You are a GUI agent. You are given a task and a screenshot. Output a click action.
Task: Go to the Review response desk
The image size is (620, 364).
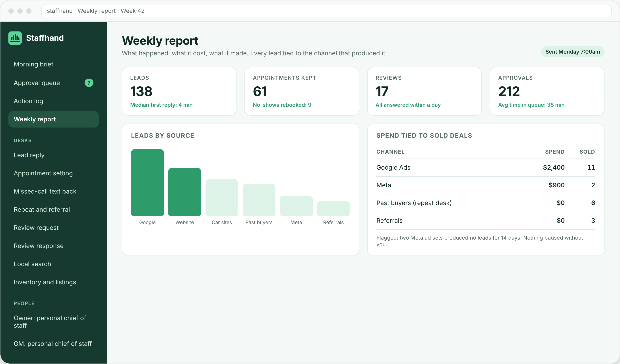pos(53,246)
